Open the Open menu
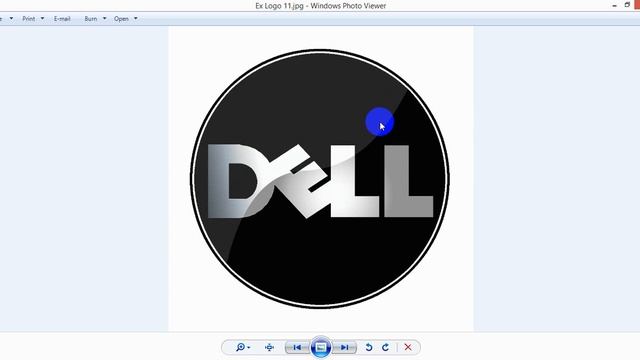The height and width of the screenshot is (360, 640). coord(121,19)
